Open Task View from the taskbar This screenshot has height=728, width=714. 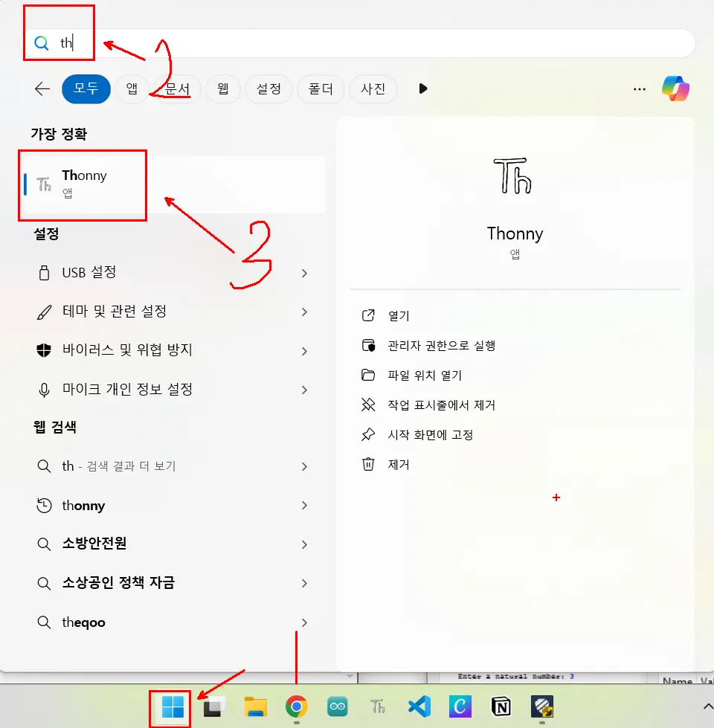(x=214, y=707)
